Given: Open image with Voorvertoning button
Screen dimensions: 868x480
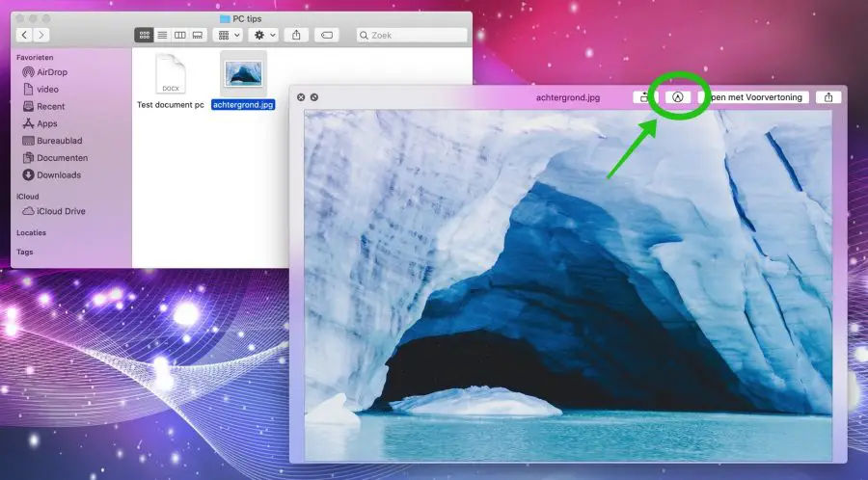Looking at the screenshot, I should pyautogui.click(x=755, y=97).
